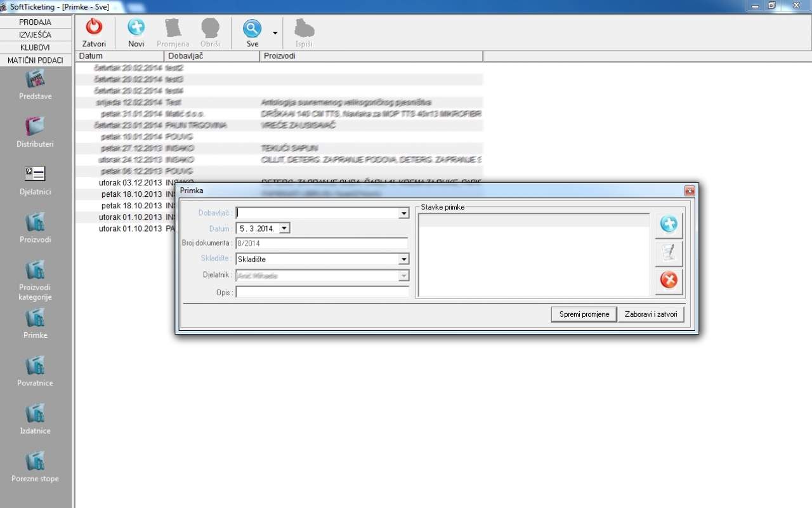Click the Sve search magnifier icon
This screenshot has height=508, width=812.
(x=252, y=28)
